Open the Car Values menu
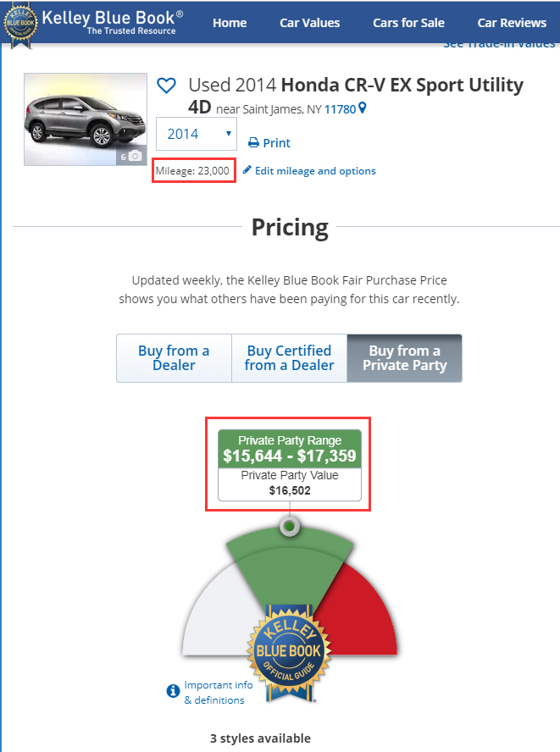 (x=310, y=23)
